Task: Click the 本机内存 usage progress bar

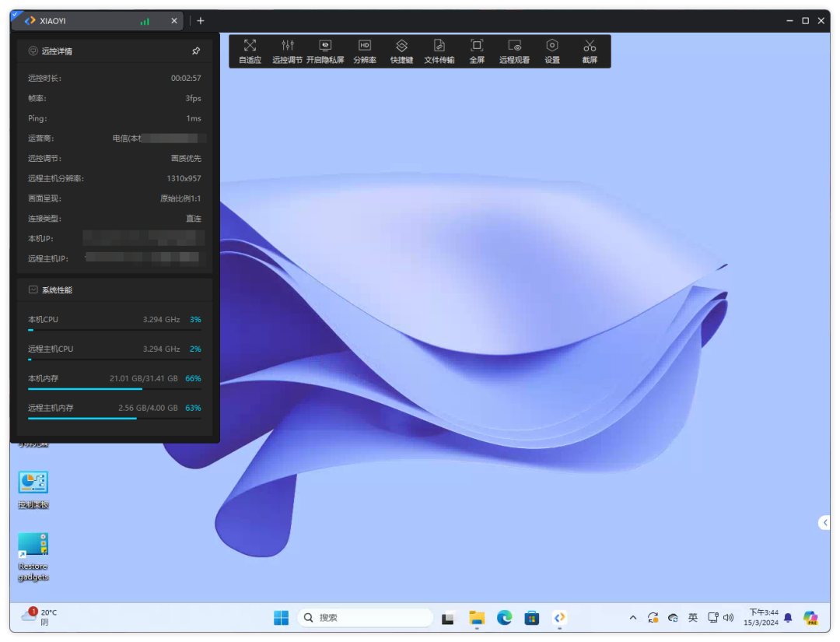Action: [x=114, y=388]
